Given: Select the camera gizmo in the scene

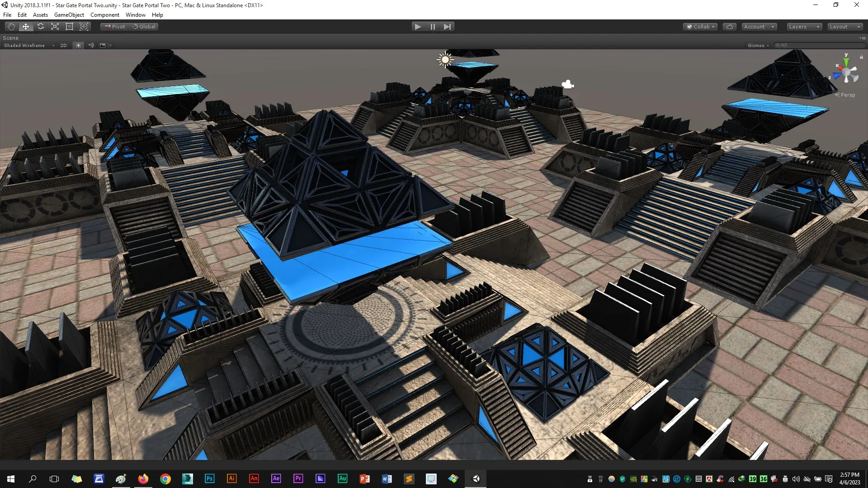Looking at the screenshot, I should click(x=568, y=84).
